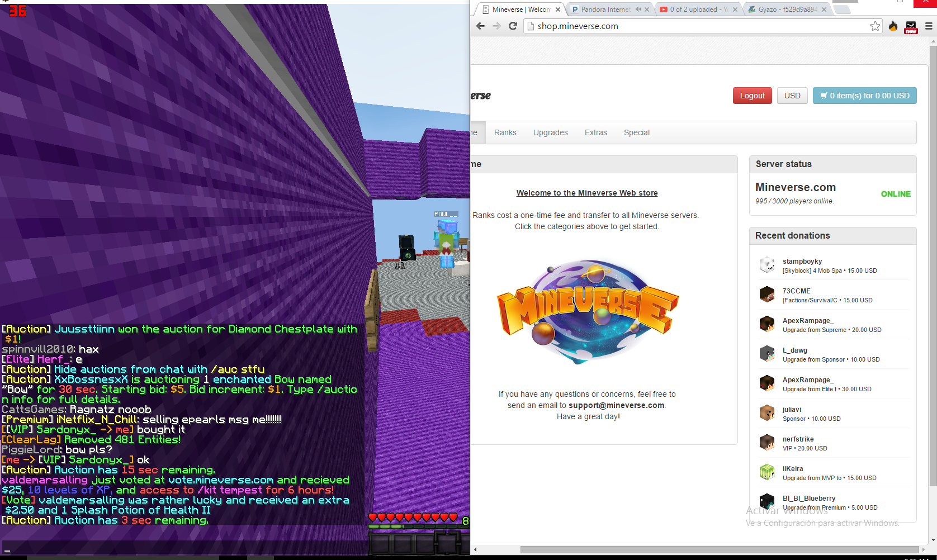Open the Extras category

click(596, 132)
